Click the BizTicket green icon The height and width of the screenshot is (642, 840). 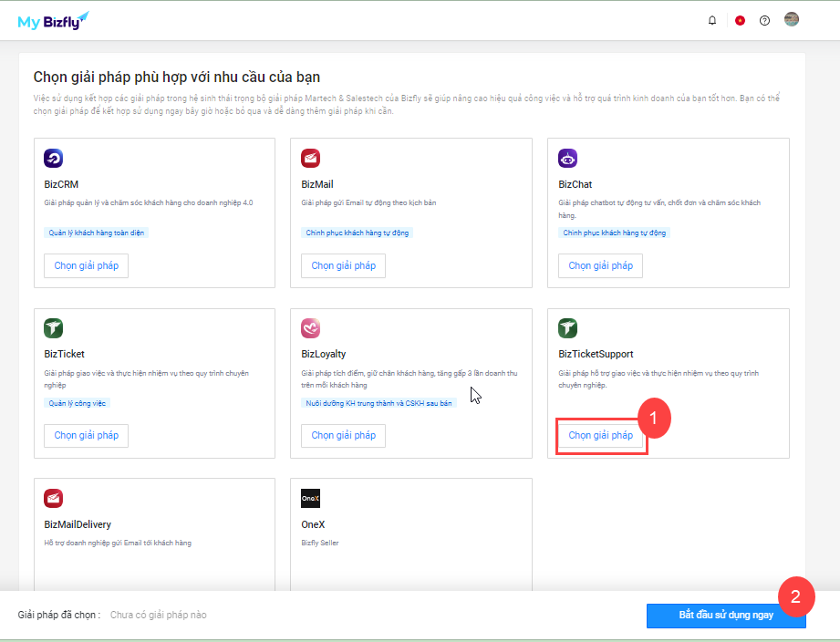point(54,328)
